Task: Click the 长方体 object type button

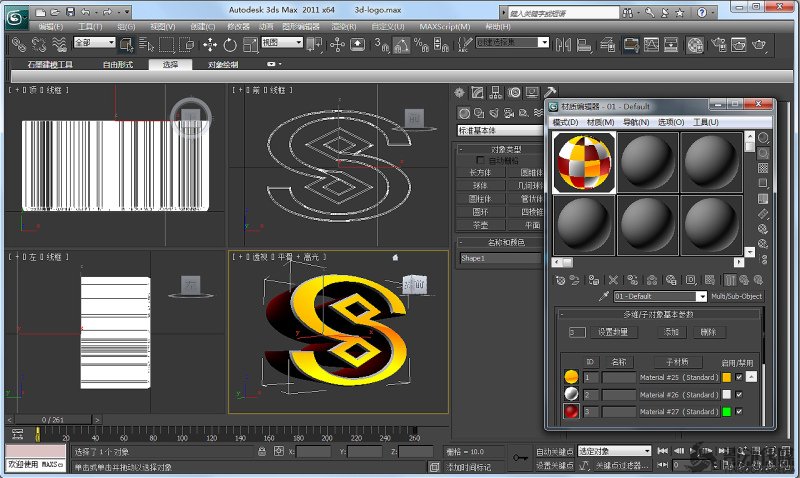Action: pos(481,172)
